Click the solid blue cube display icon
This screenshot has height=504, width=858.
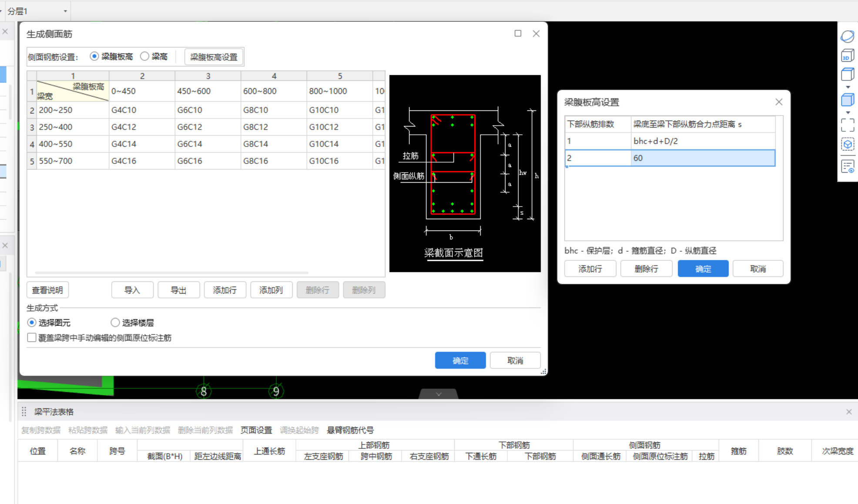(847, 100)
